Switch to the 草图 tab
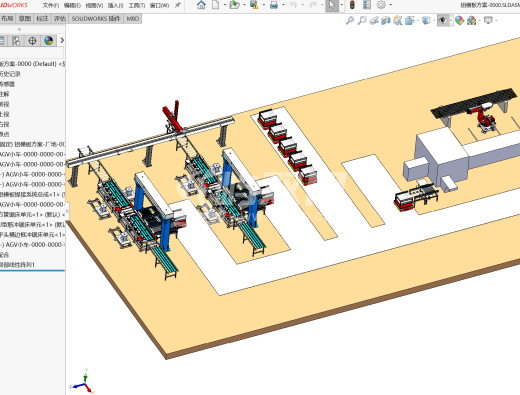The image size is (520, 395). [x=25, y=19]
